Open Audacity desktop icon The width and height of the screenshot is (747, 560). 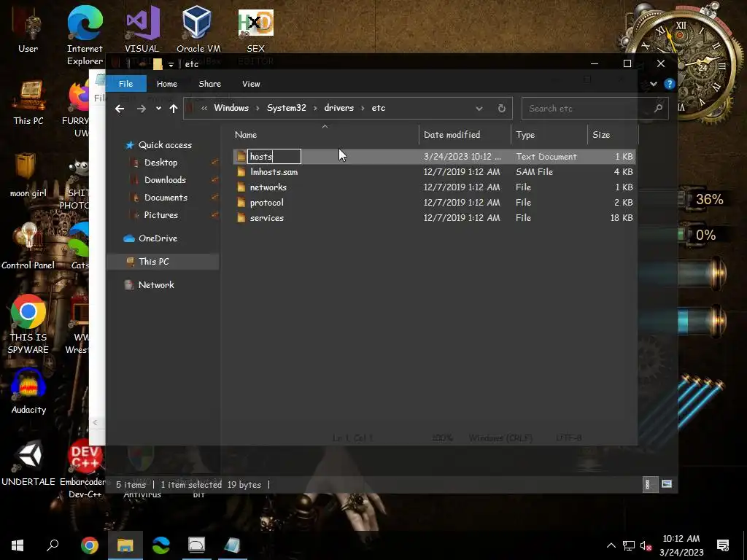(x=28, y=392)
